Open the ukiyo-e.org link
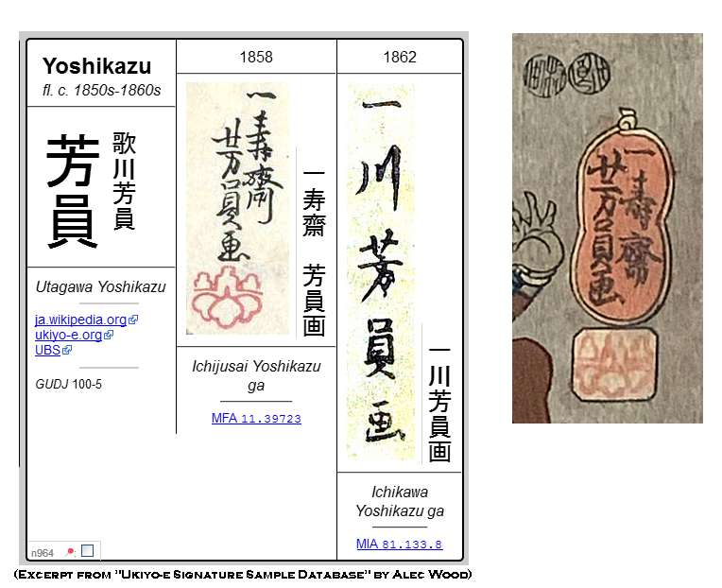 coord(69,335)
